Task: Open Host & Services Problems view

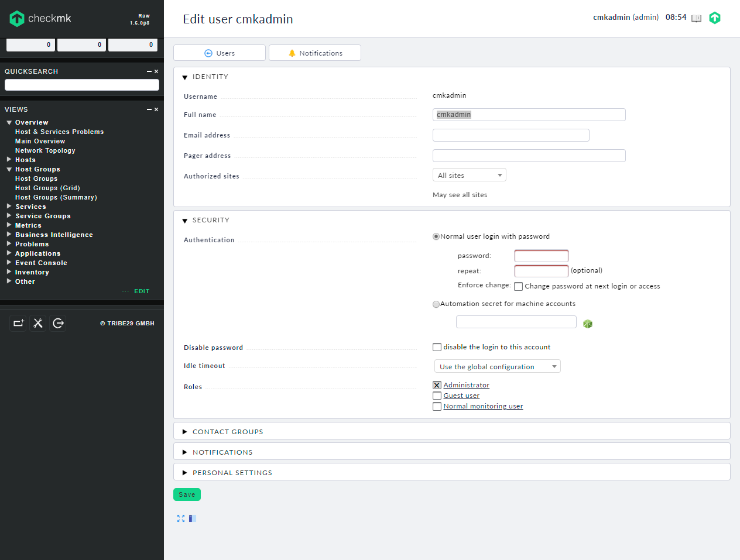Action: (x=59, y=132)
